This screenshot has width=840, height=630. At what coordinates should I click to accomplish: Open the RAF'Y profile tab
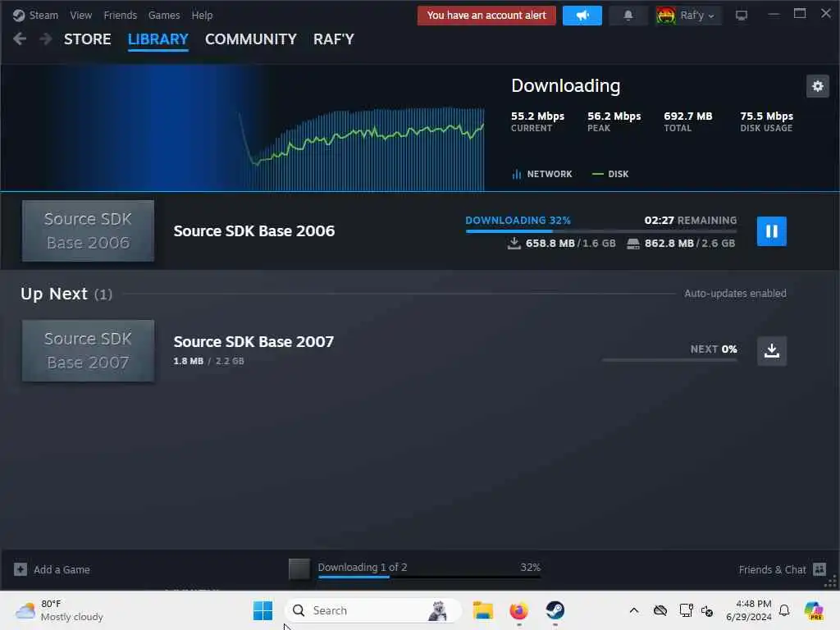(x=334, y=39)
